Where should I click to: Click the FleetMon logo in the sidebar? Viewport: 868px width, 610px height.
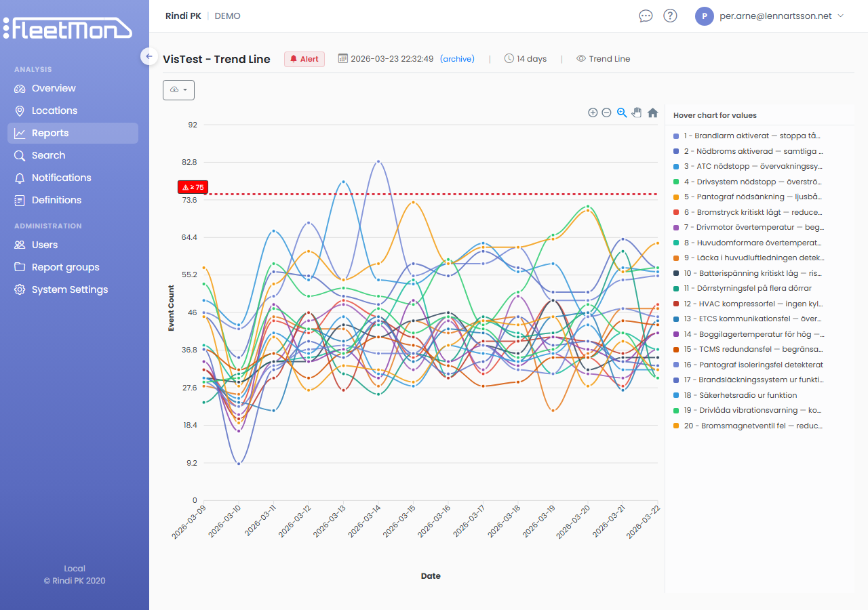click(68, 28)
